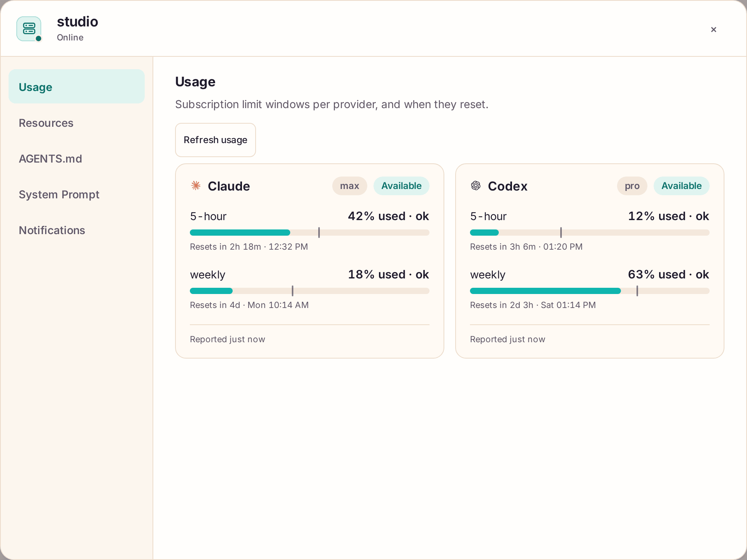Click the '42% used · ok' value

click(x=388, y=216)
